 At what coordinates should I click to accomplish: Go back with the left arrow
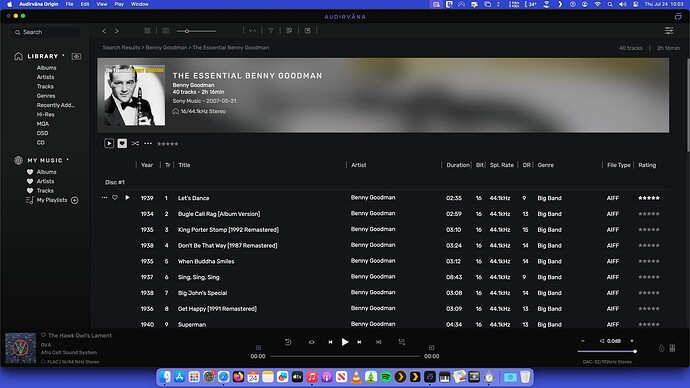tap(104, 31)
